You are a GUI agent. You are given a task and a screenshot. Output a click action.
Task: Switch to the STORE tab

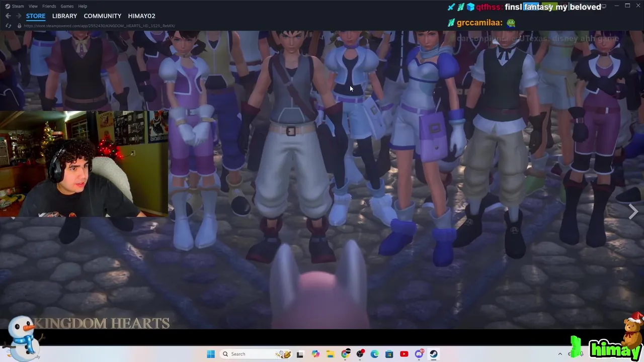tap(36, 16)
